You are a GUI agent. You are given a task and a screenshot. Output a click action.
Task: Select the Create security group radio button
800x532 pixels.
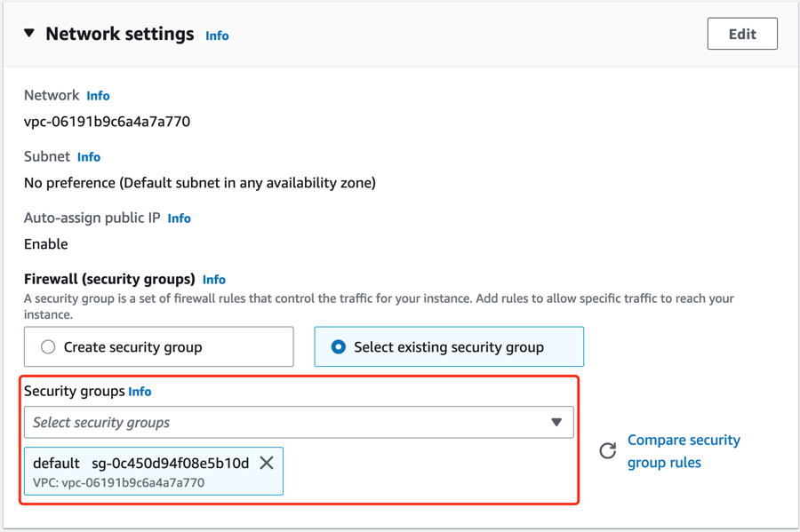click(x=49, y=347)
